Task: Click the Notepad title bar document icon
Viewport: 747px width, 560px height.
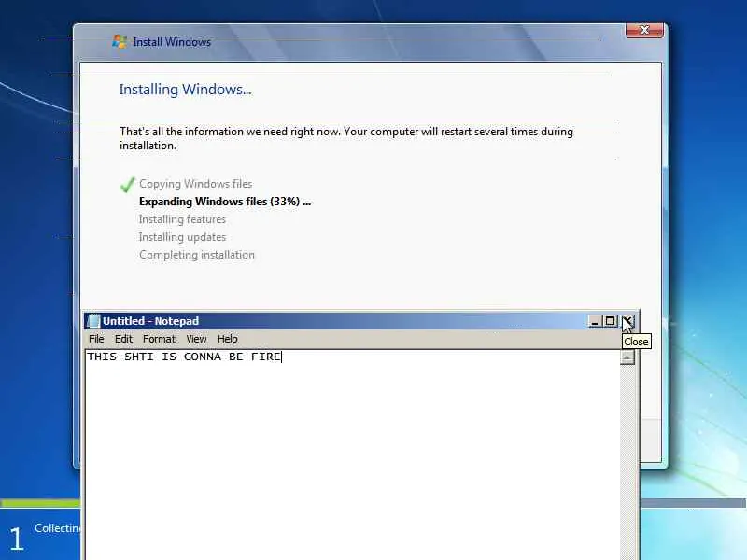Action: (94, 321)
